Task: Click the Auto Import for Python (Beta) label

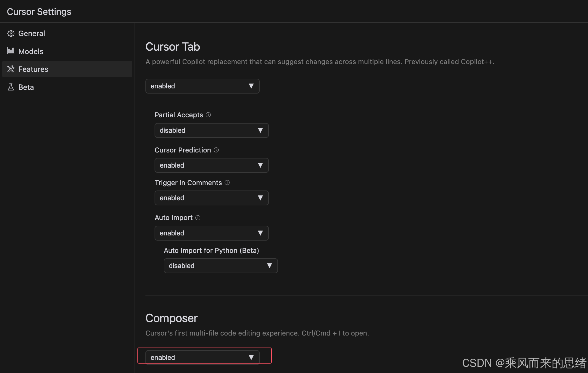Action: coord(211,250)
